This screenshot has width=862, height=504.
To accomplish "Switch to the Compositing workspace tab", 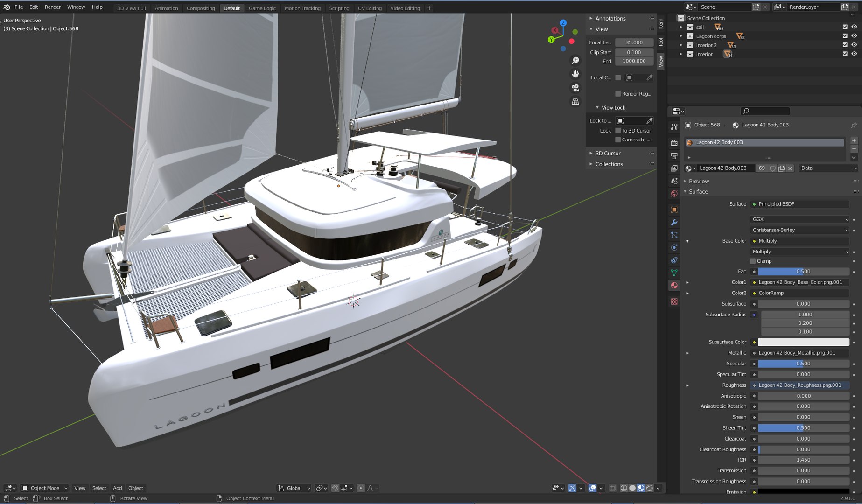I will tap(201, 8).
